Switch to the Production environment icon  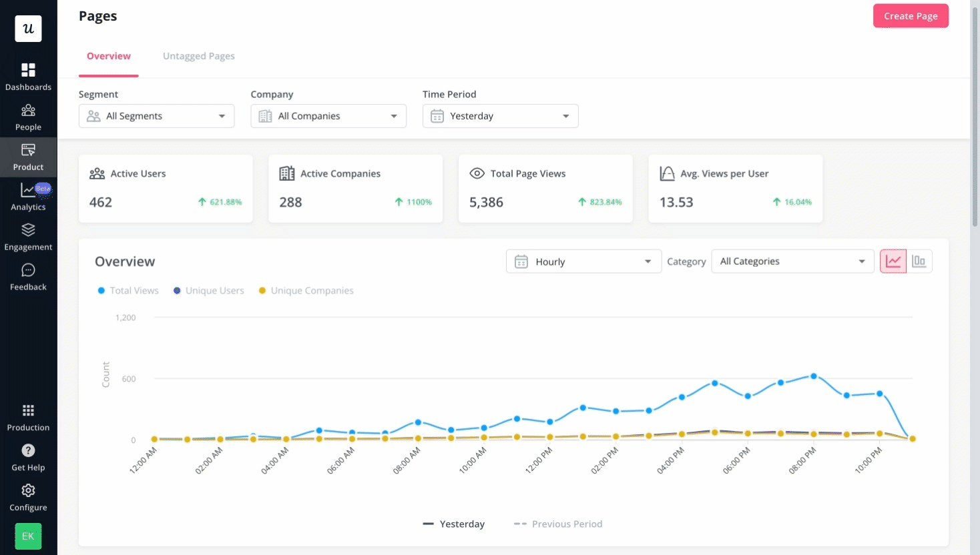pyautogui.click(x=28, y=416)
